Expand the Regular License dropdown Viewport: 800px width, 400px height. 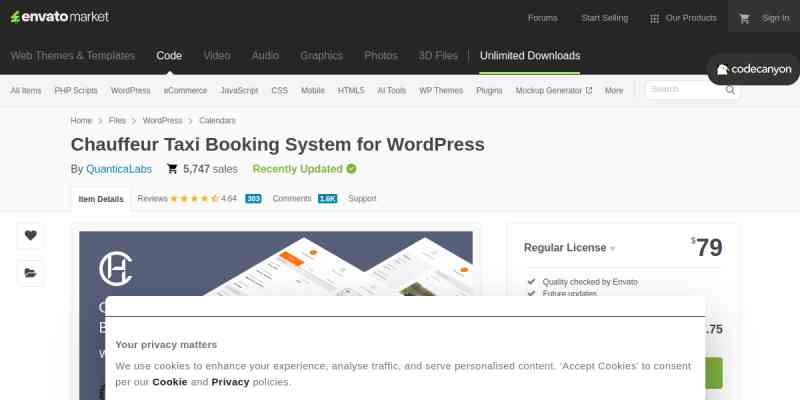pos(570,248)
